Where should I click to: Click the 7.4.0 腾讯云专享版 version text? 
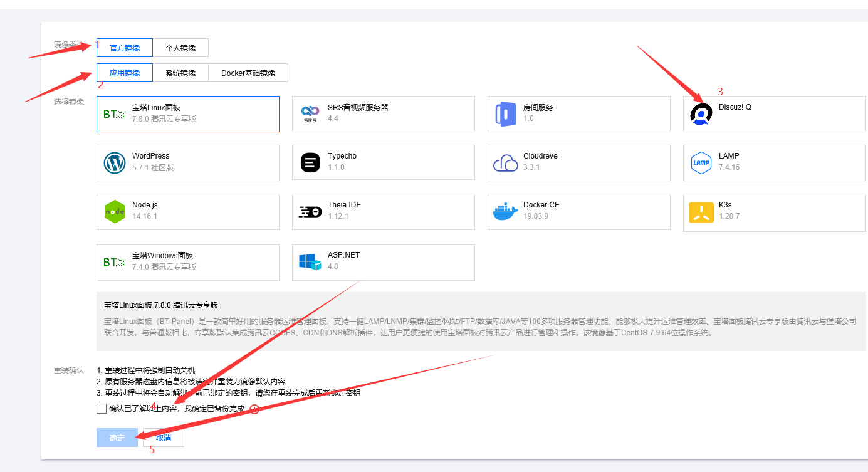[x=164, y=267]
